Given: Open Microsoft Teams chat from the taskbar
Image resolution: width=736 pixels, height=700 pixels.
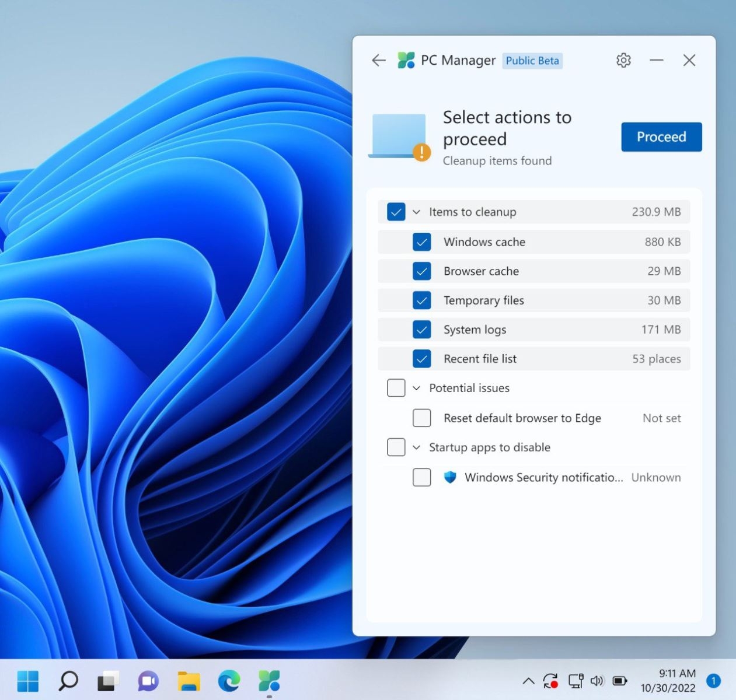Looking at the screenshot, I should 147,680.
